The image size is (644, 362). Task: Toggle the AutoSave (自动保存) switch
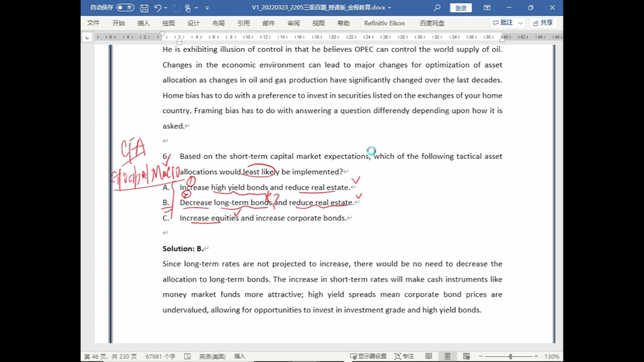[125, 8]
